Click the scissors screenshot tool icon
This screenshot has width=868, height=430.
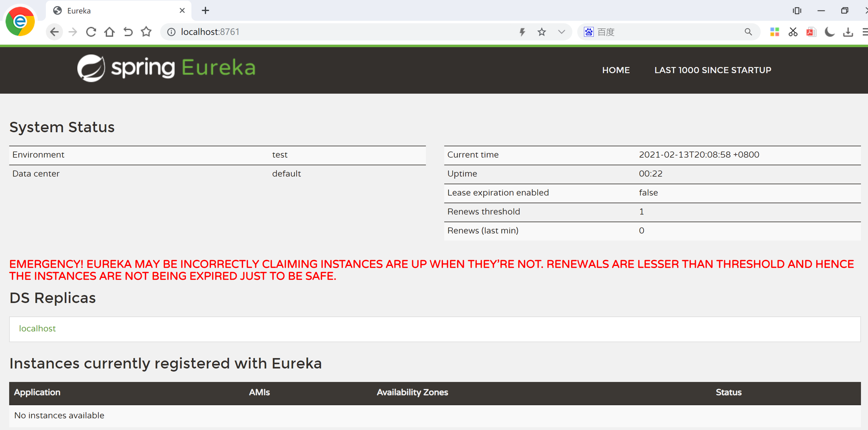(793, 32)
